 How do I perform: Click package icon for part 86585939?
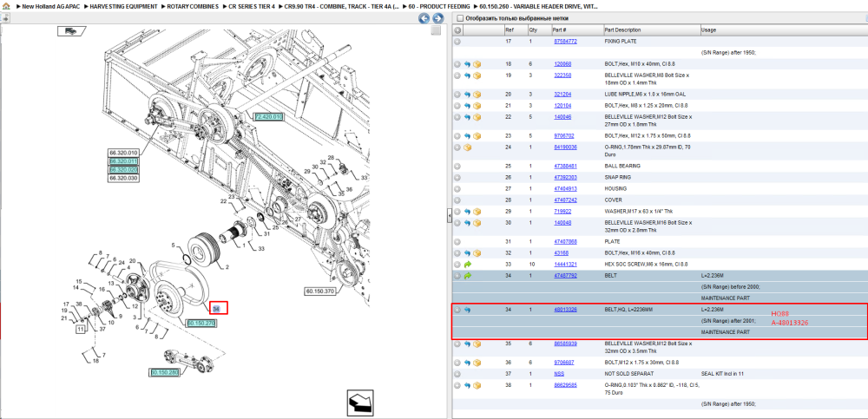click(477, 344)
